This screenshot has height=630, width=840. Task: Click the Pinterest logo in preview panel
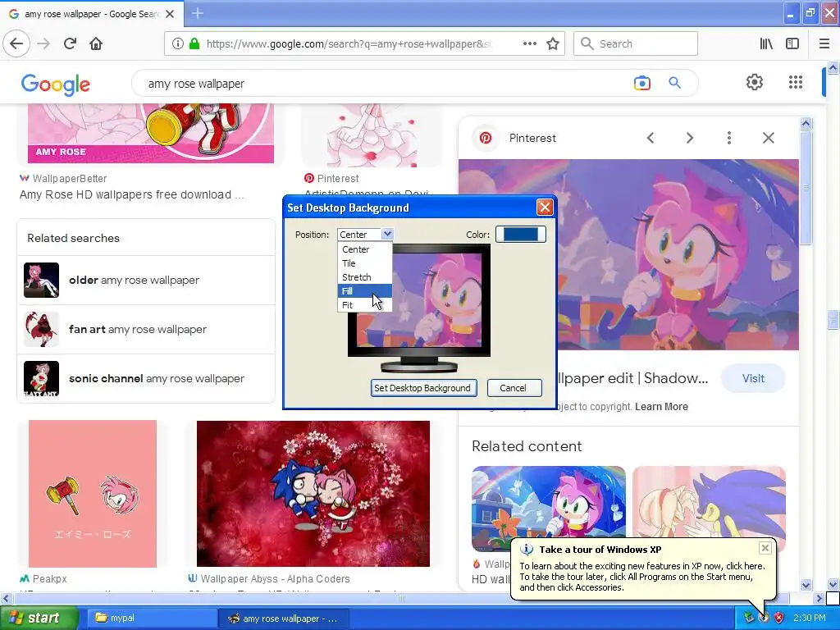pos(486,138)
